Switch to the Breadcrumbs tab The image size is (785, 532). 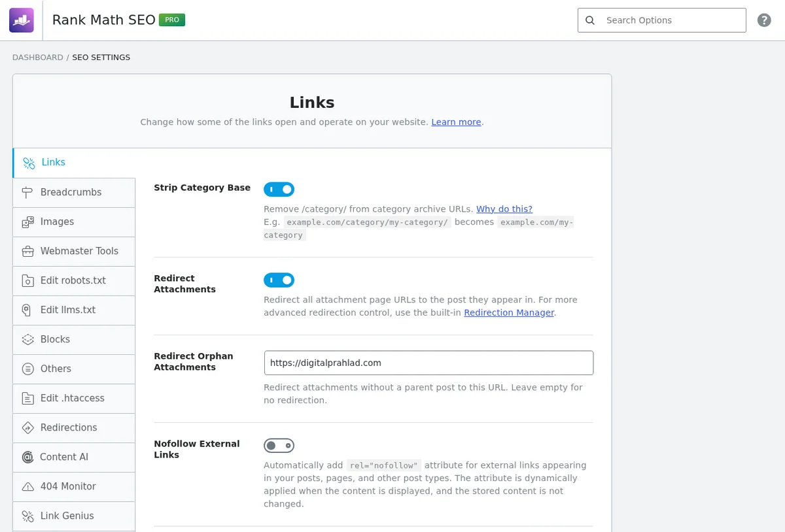coord(74,192)
